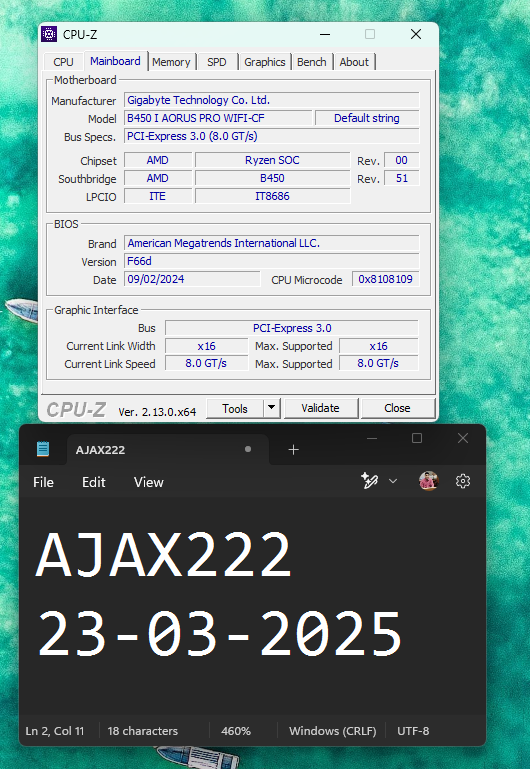The height and width of the screenshot is (769, 530).
Task: Add a new Notepad tab with plus
Action: pyautogui.click(x=293, y=450)
